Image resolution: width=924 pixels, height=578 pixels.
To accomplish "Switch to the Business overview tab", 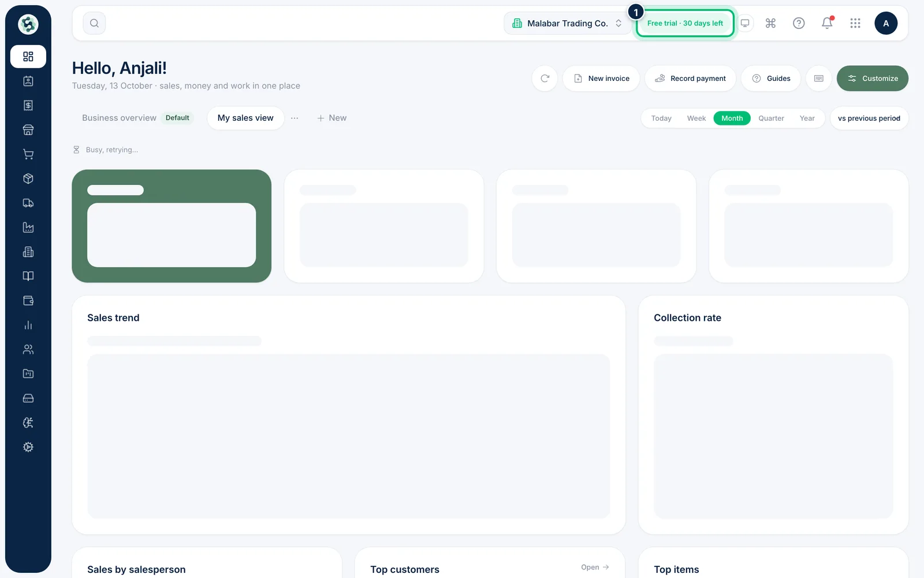I will (136, 118).
